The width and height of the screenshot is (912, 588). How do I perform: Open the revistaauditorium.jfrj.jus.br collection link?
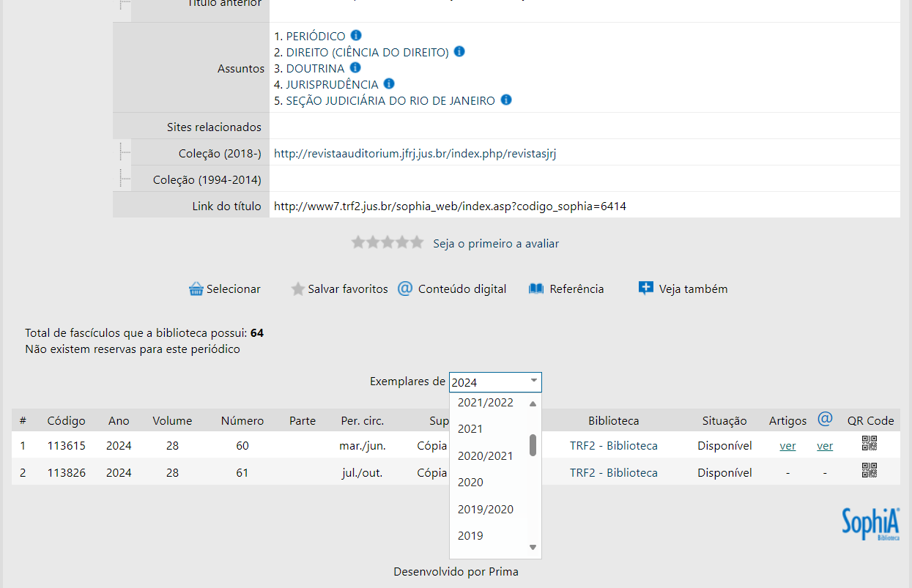pyautogui.click(x=415, y=154)
